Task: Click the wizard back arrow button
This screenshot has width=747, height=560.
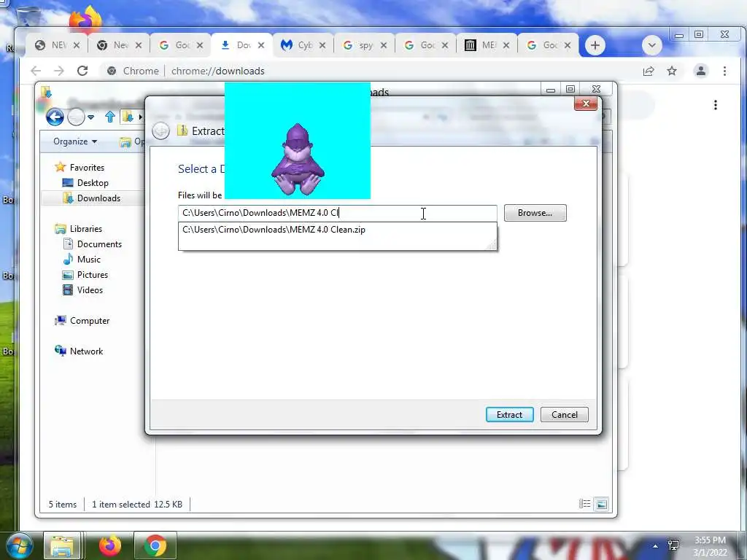Action: pos(160,131)
